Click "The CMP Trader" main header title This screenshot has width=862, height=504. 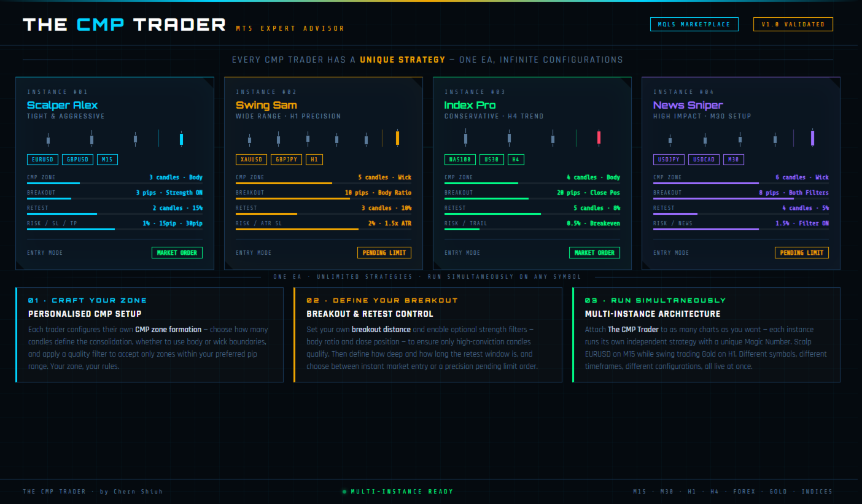click(125, 25)
